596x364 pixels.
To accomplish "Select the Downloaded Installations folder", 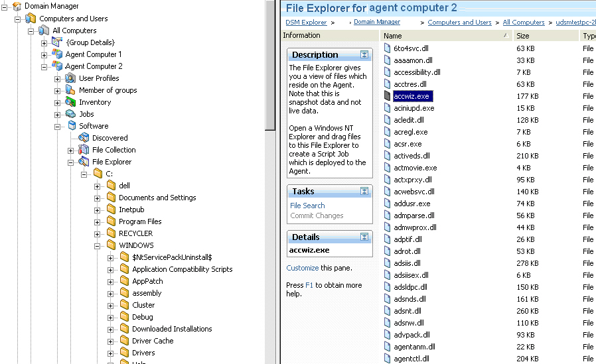I will pyautogui.click(x=172, y=329).
